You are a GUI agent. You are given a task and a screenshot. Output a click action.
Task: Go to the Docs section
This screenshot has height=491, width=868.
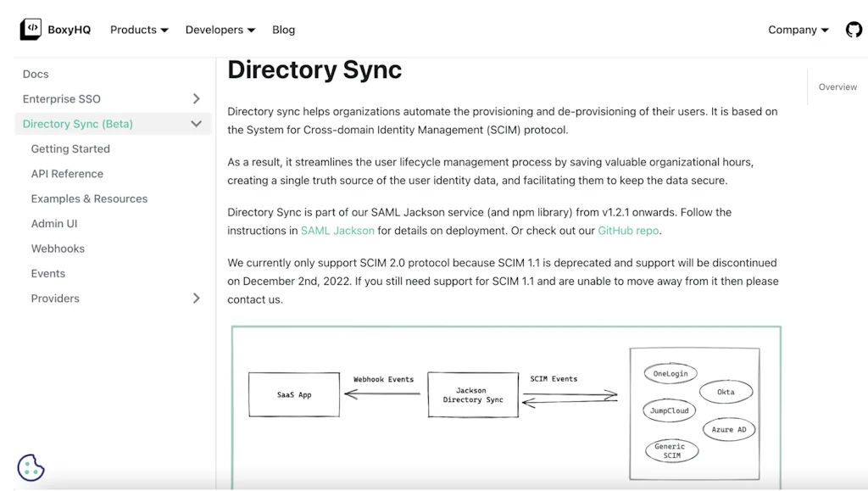click(x=36, y=74)
